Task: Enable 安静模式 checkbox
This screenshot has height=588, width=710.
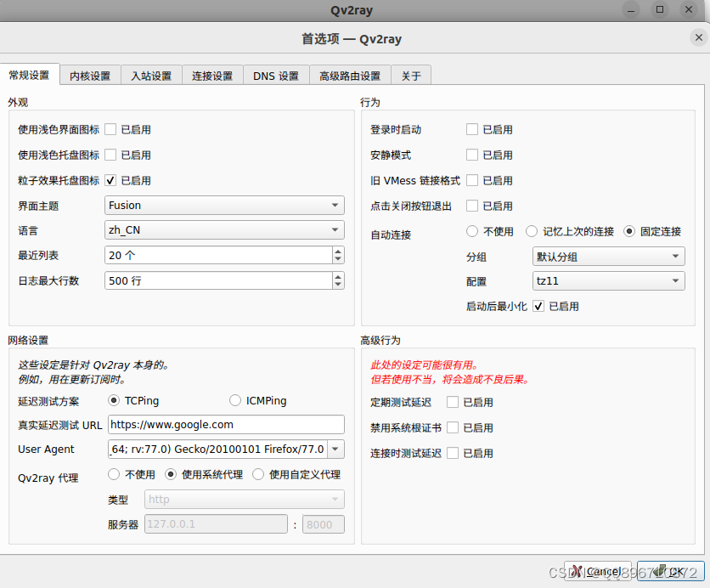Action: pyautogui.click(x=472, y=155)
